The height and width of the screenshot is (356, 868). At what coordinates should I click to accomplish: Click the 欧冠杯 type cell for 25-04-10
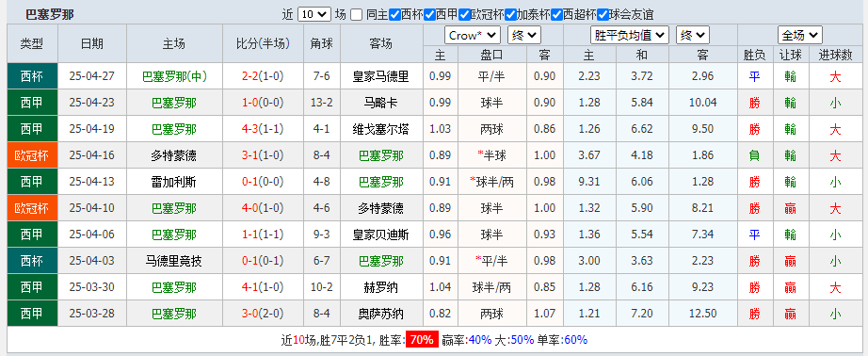32,208
